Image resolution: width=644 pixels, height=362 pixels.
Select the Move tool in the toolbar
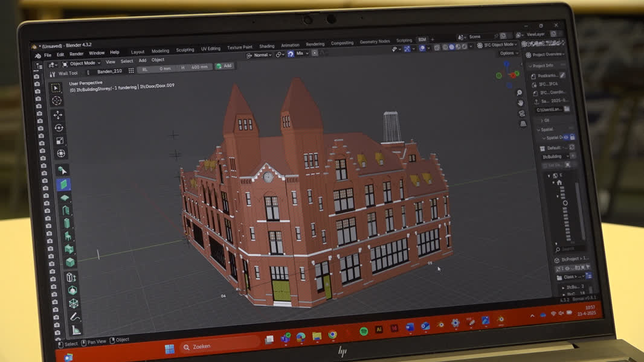[x=58, y=115]
